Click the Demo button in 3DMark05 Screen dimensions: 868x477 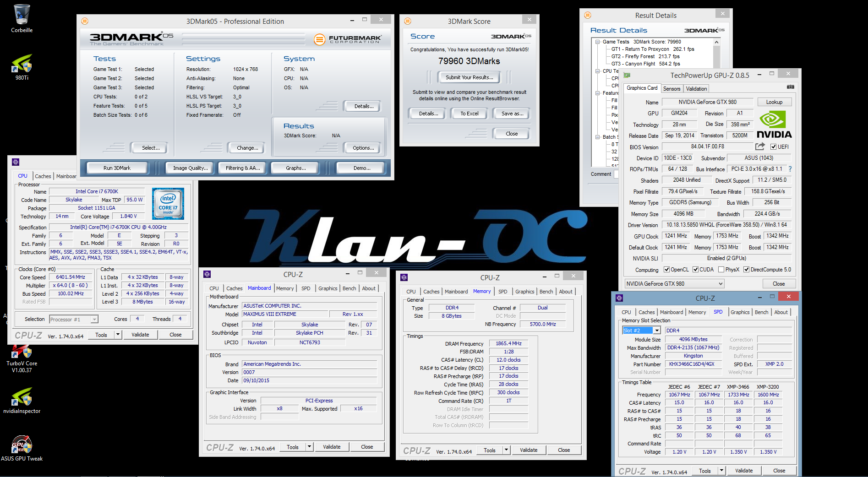[362, 168]
